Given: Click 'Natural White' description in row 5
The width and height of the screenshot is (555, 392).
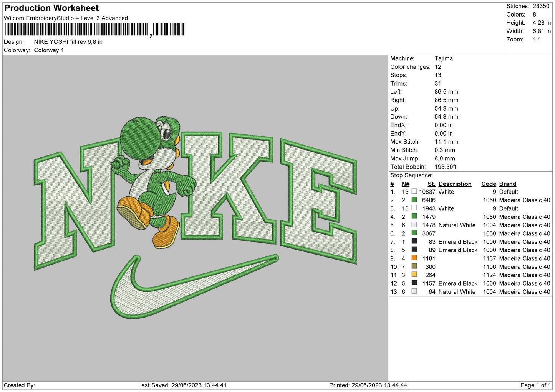Looking at the screenshot, I should click(x=457, y=225).
